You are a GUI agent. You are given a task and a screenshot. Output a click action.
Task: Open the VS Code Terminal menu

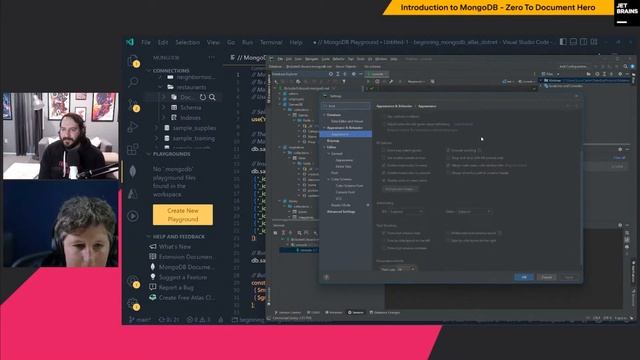[271, 42]
